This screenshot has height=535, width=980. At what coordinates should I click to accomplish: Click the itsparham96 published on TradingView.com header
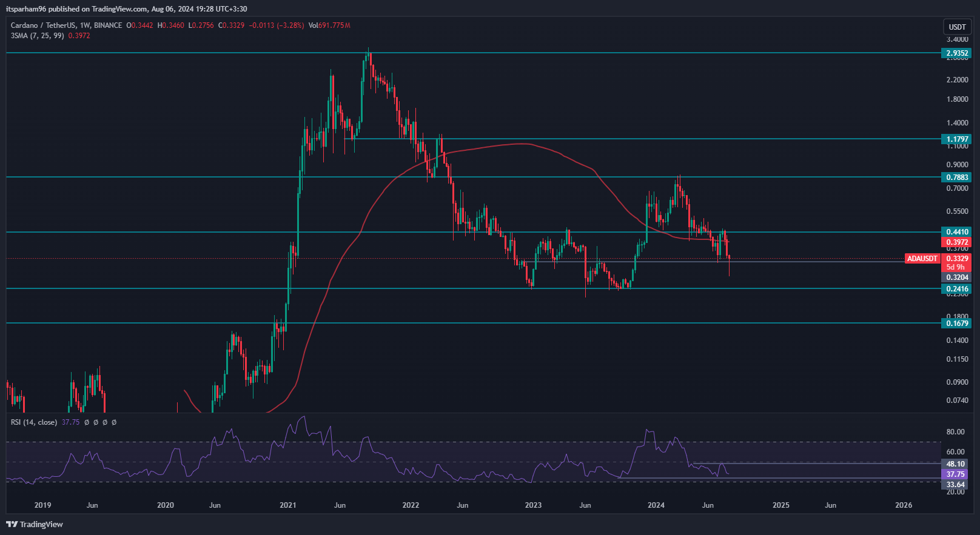[126, 9]
